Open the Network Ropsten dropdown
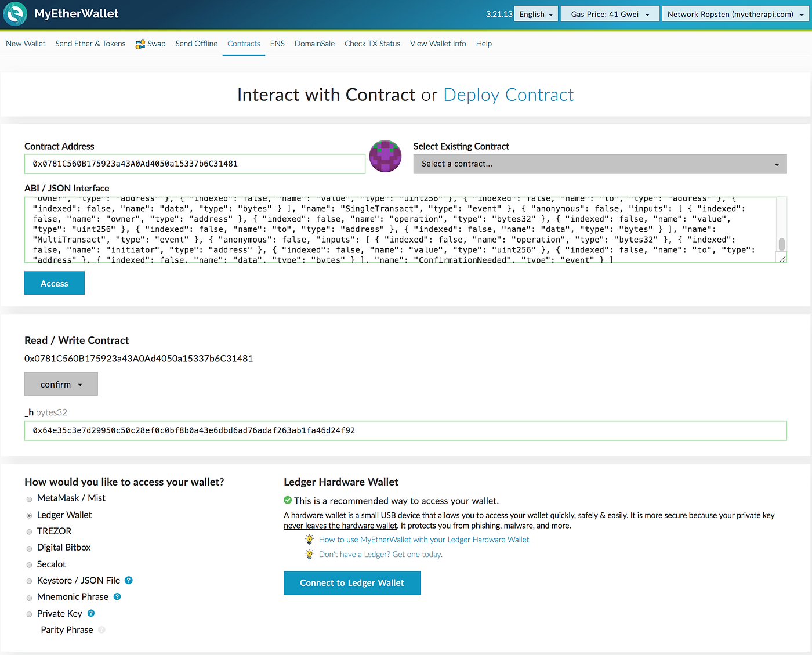 pyautogui.click(x=735, y=14)
